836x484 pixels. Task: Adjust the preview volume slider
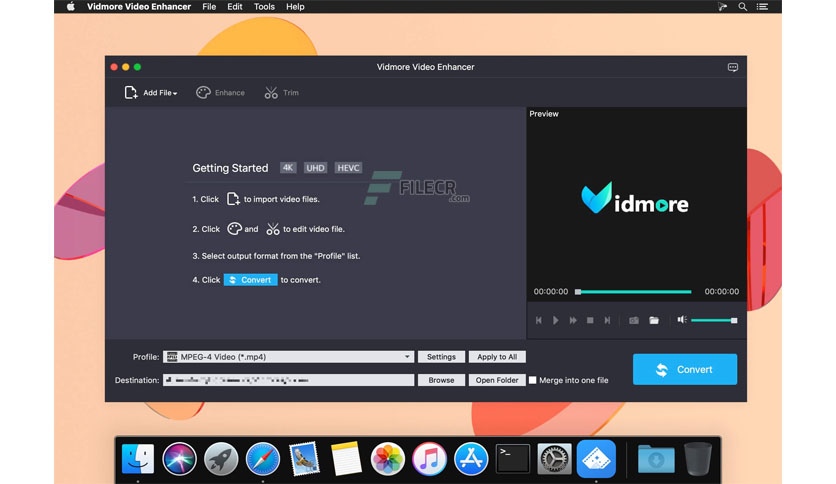click(714, 320)
